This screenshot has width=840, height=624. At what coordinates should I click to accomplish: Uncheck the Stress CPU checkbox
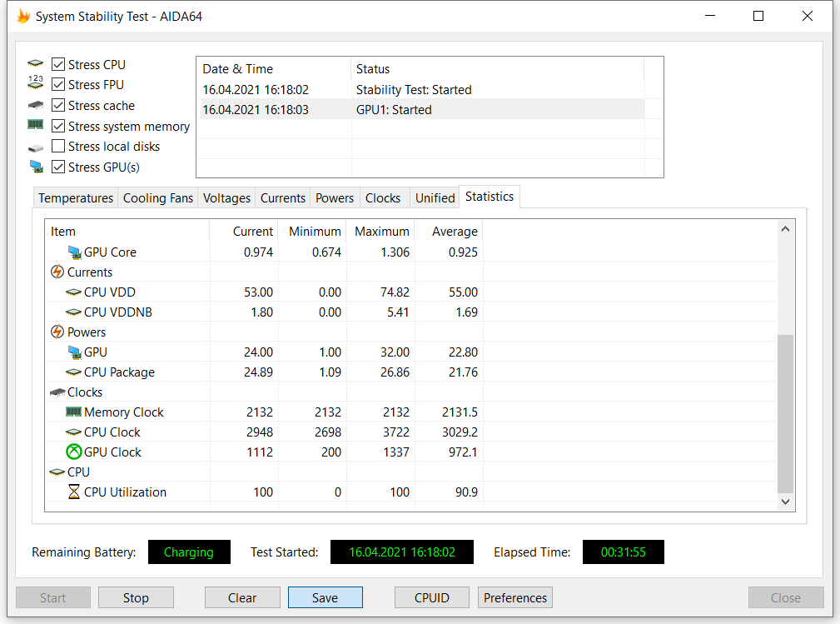pyautogui.click(x=58, y=64)
